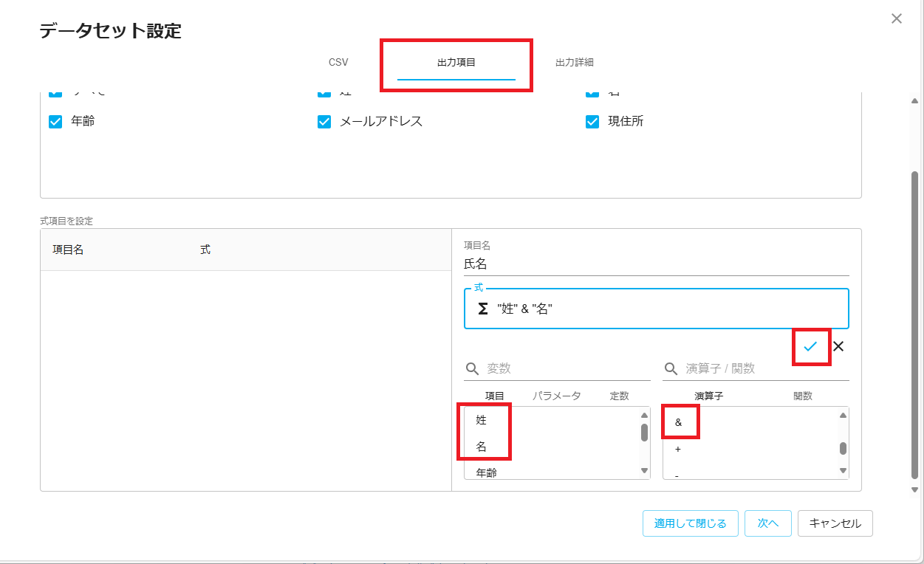Click the 適用して閉じる button

point(690,523)
